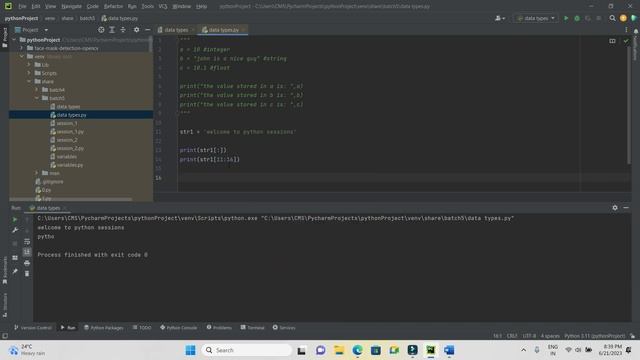
Task: Toggle tool window bars icon at bottom-left
Action: point(5,336)
